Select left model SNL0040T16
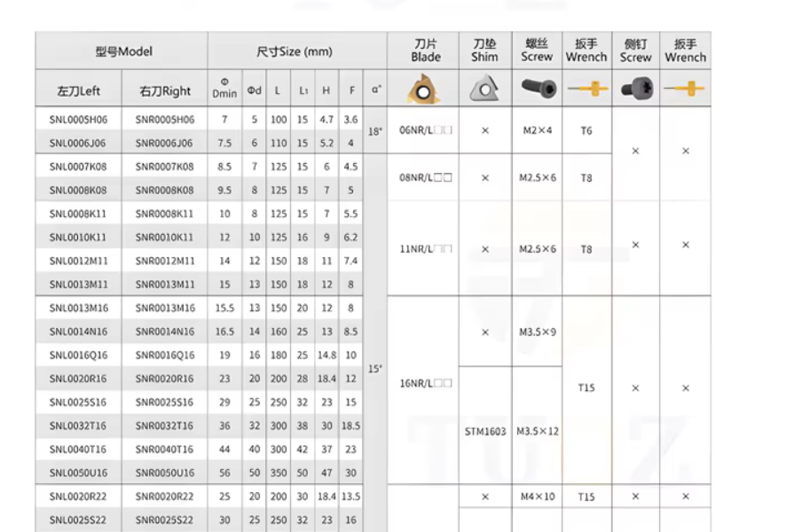786x532 pixels. [78, 449]
